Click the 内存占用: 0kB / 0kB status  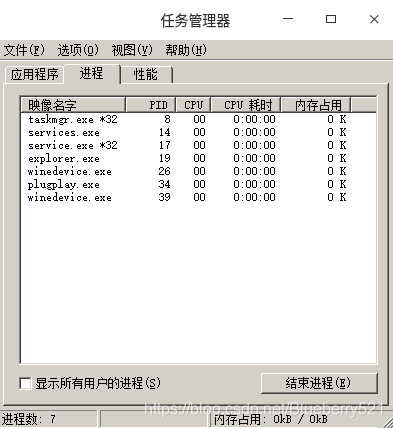coord(271,419)
